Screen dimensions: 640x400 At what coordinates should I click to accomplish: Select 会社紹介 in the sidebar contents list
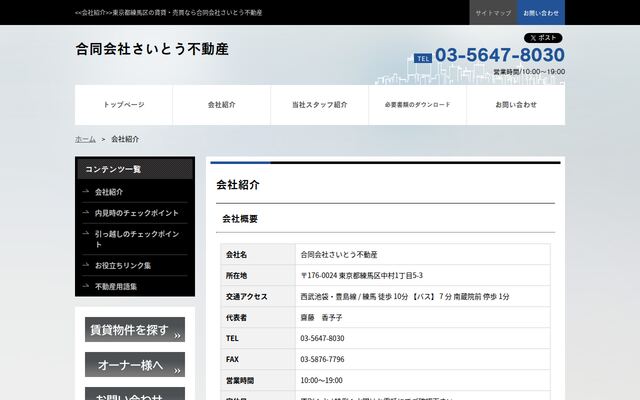[109, 192]
